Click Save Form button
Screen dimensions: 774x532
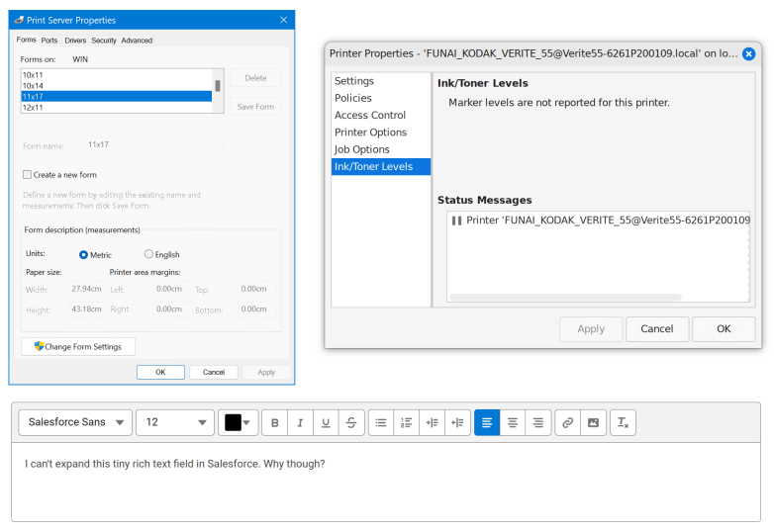[x=255, y=107]
